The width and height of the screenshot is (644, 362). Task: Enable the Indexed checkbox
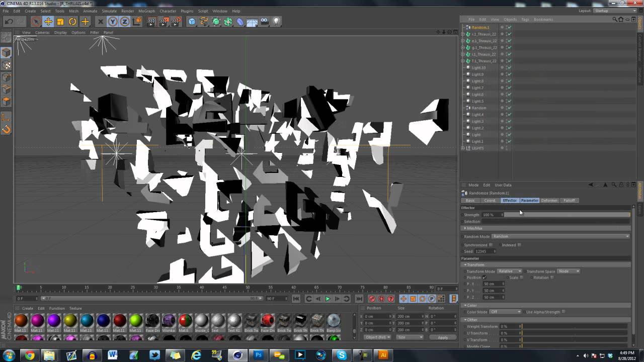(x=519, y=245)
